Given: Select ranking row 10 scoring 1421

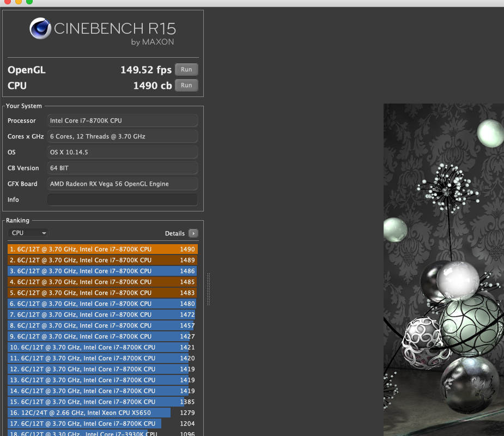Looking at the screenshot, I should click(x=102, y=348).
